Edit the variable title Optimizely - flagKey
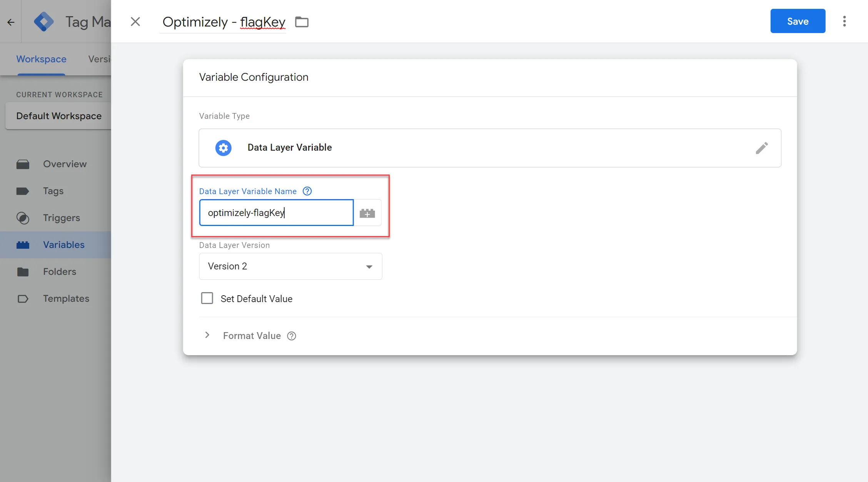This screenshot has width=868, height=482. [224, 22]
